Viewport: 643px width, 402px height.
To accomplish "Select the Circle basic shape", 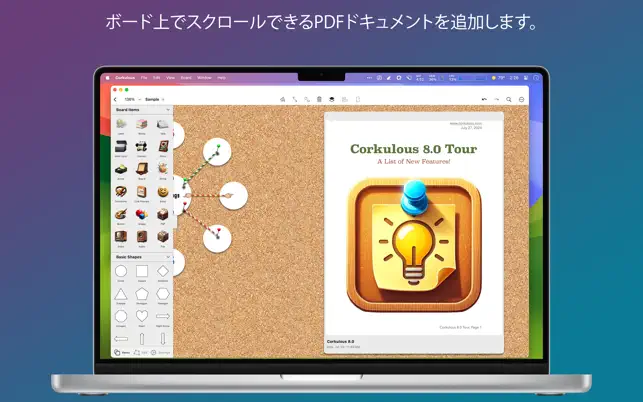I will tap(121, 271).
